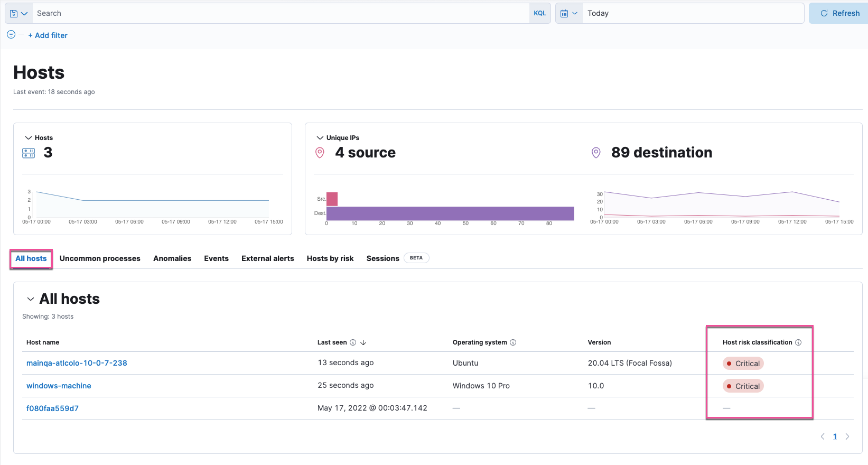Viewport: 868px width, 465px height.
Task: Click info icon beside Operating system
Action: coord(513,342)
